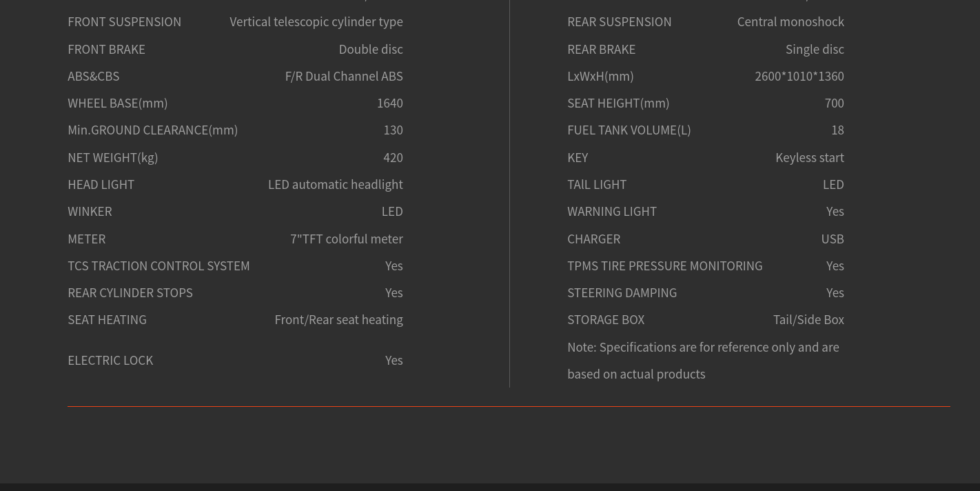The height and width of the screenshot is (491, 980).
Task: Click the REAR CYLINDER STOPS label
Action: (130, 293)
